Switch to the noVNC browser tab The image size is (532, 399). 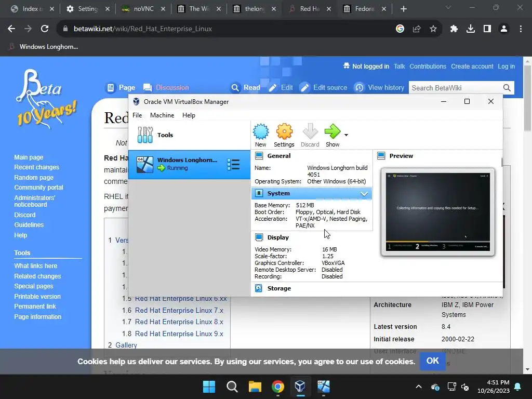(143, 9)
